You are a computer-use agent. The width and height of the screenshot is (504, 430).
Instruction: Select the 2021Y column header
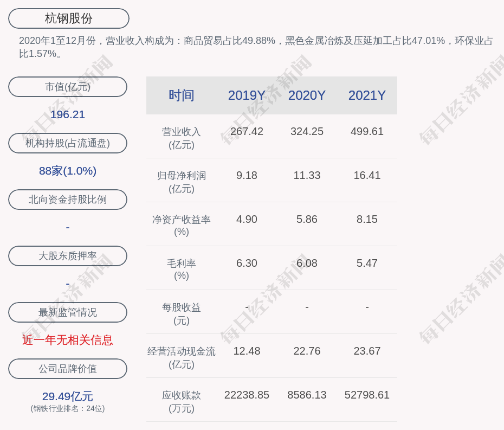pos(367,95)
